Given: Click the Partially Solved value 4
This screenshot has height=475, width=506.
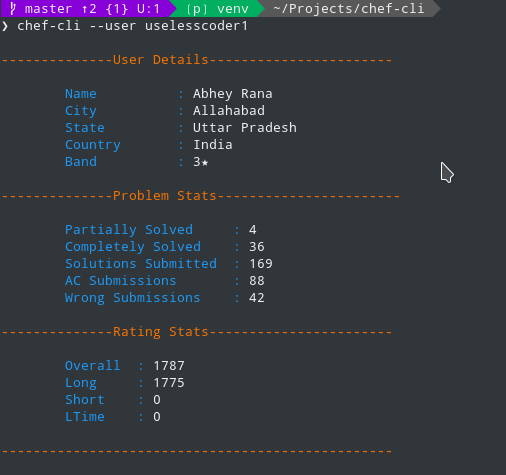Looking at the screenshot, I should [253, 230].
